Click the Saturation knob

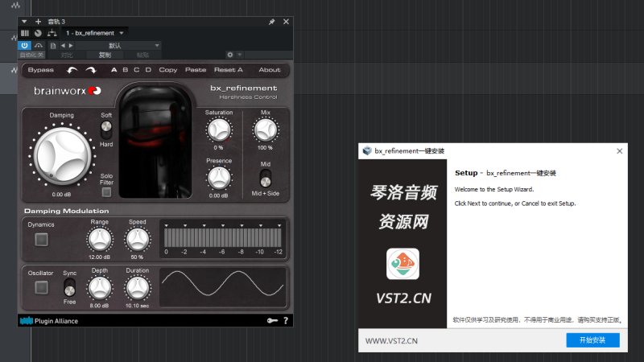click(x=219, y=130)
